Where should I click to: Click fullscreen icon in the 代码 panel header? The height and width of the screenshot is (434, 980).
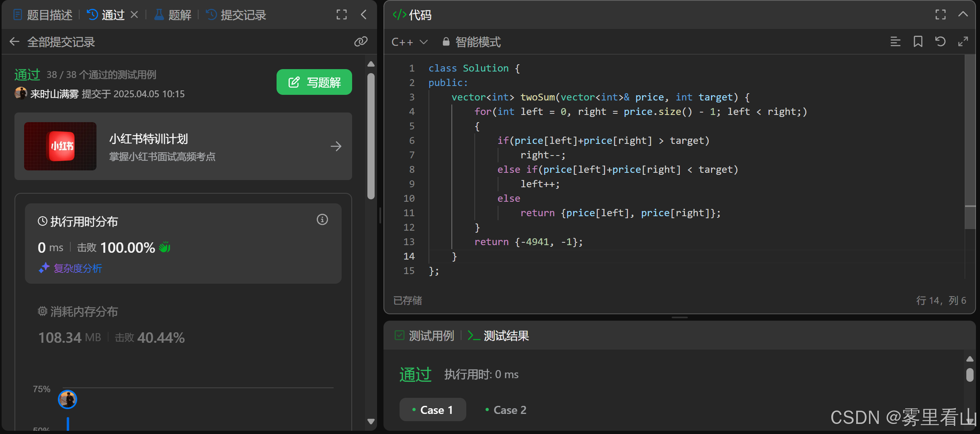pos(941,15)
